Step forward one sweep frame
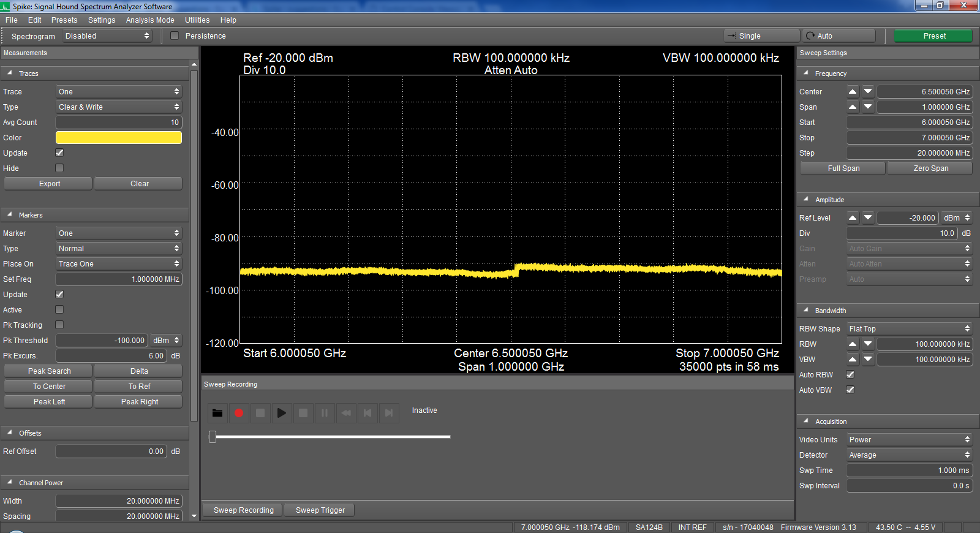 tap(389, 413)
